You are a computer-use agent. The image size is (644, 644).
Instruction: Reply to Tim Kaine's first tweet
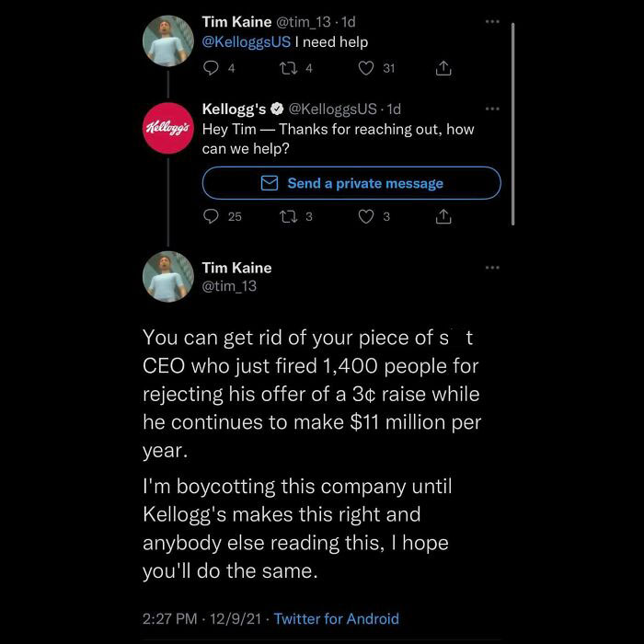[210, 68]
